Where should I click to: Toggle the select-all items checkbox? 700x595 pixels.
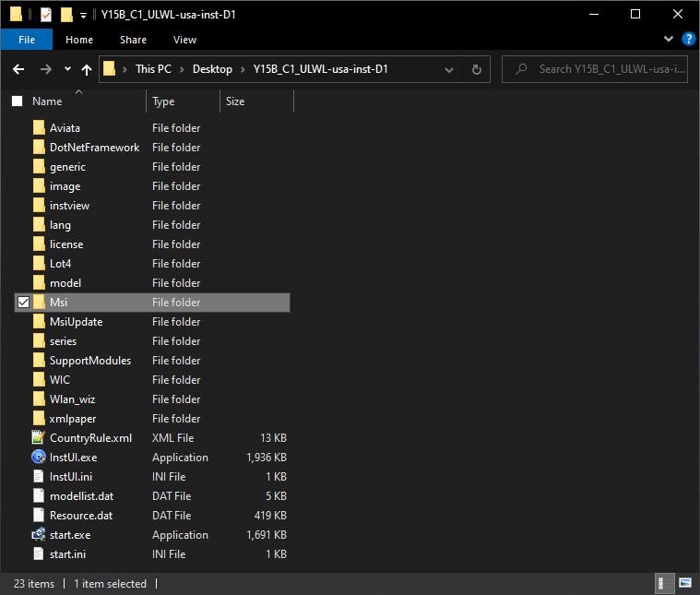point(17,101)
